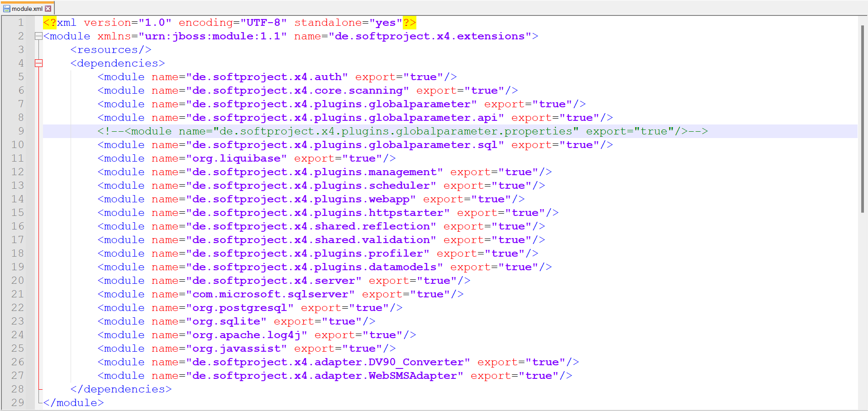Collapse the root module element fold marker
The image size is (868, 411).
(x=38, y=36)
